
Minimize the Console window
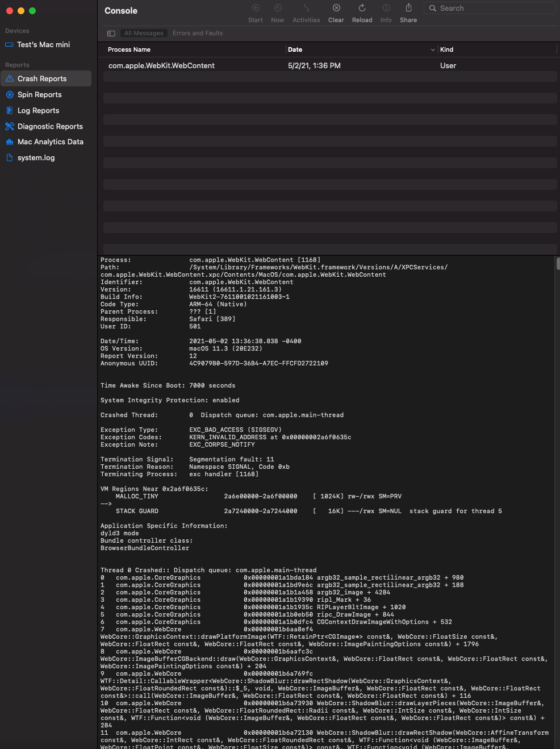point(21,11)
